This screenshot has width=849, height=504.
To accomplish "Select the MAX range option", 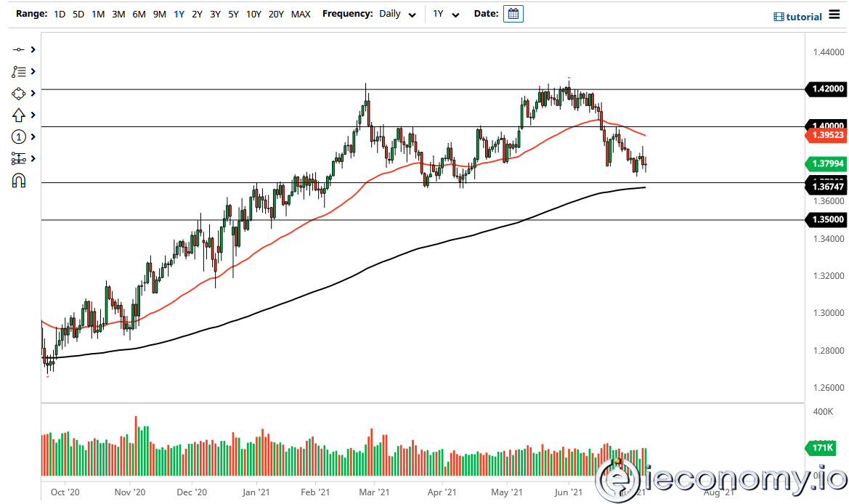I will pyautogui.click(x=301, y=13).
